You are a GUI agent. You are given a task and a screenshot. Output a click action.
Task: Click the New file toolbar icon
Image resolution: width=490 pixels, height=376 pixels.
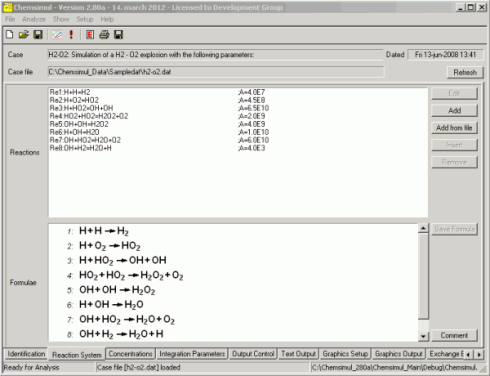click(x=10, y=34)
